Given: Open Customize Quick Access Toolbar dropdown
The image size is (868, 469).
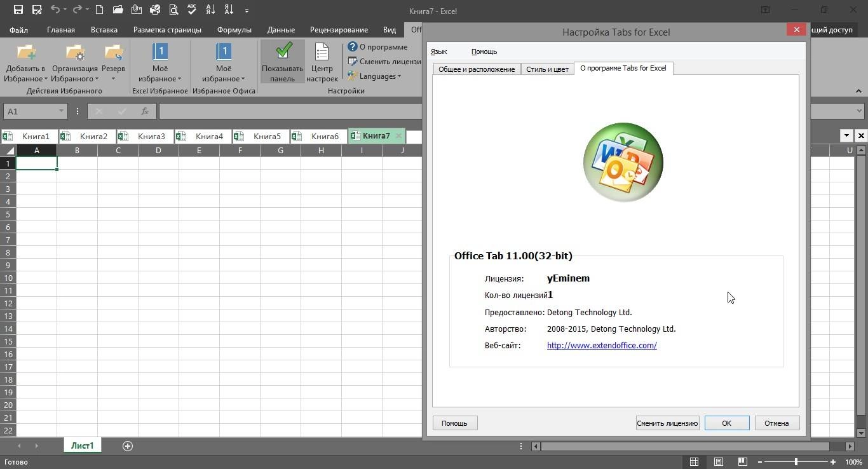Looking at the screenshot, I should (247, 10).
